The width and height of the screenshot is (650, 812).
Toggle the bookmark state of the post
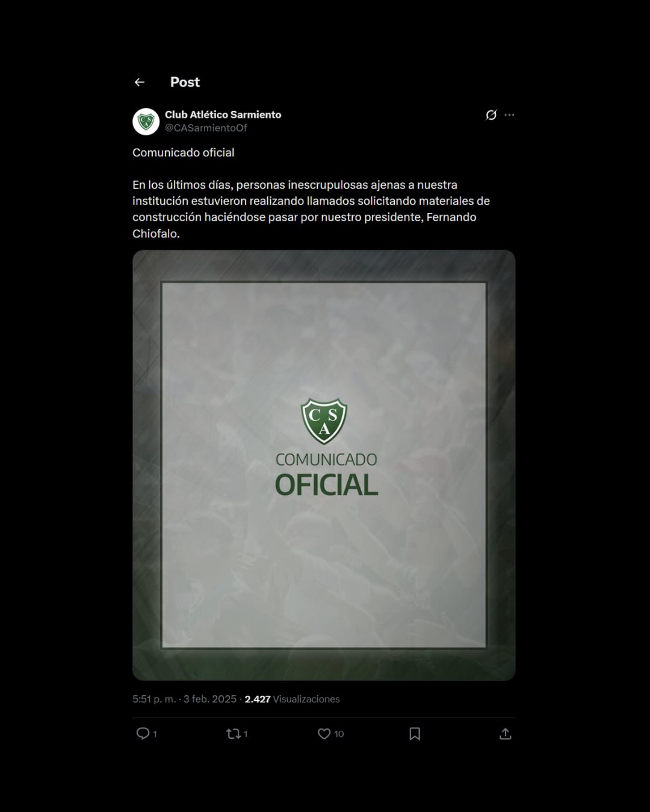[415, 733]
